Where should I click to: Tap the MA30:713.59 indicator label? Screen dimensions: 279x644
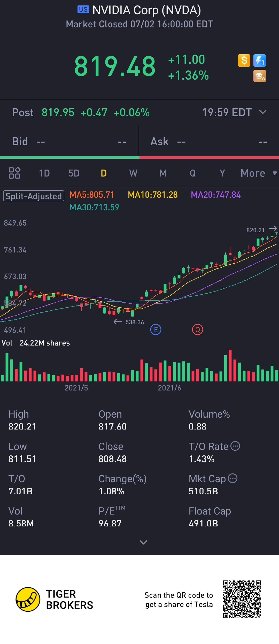94,207
